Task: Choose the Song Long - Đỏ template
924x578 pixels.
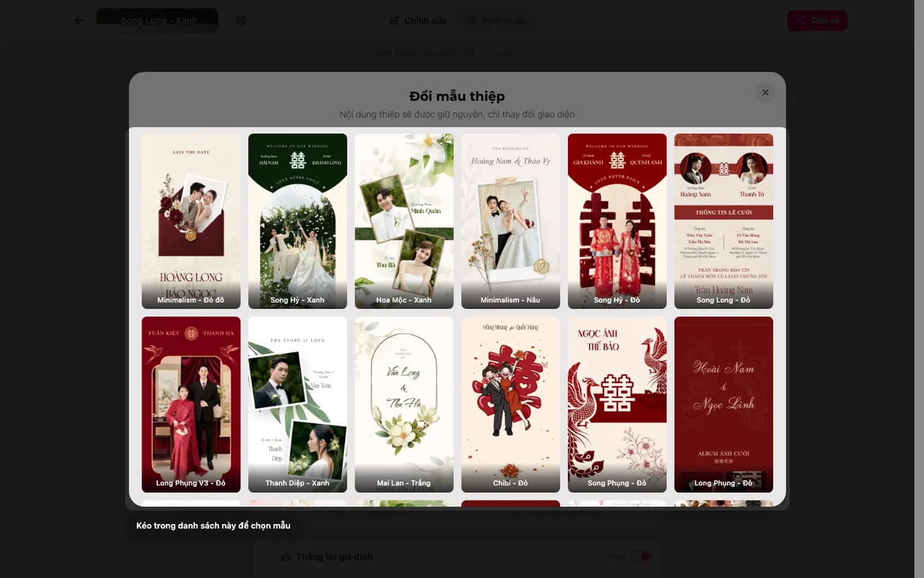Action: tap(724, 221)
